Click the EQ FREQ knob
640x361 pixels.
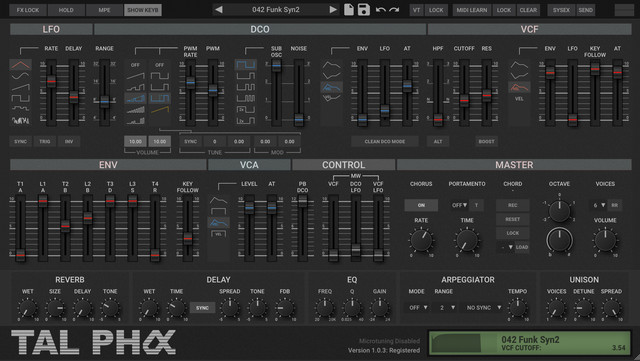tap(324, 308)
